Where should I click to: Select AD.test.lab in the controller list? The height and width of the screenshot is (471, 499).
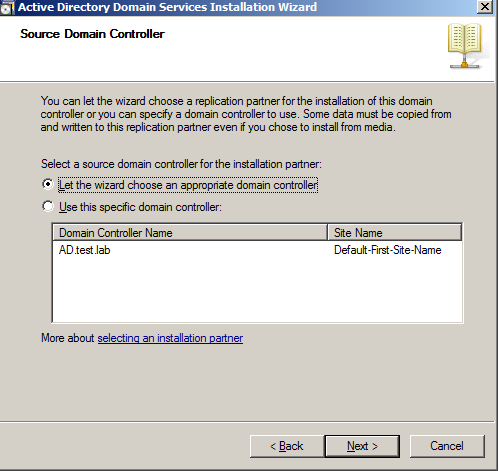(x=85, y=250)
